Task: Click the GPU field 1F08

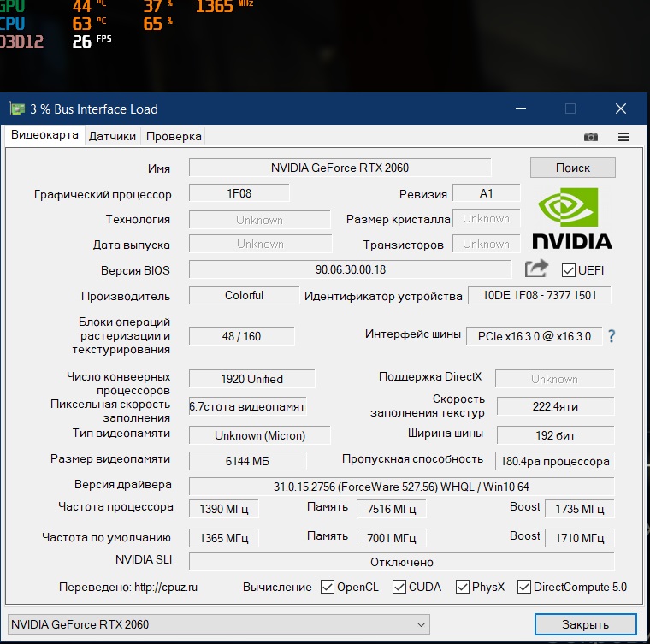Action: pos(239,193)
